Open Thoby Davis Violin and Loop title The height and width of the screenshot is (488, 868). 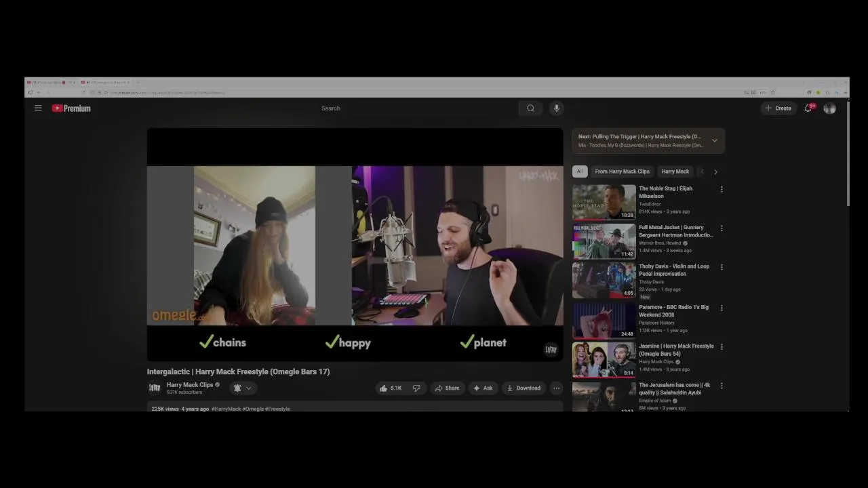tap(674, 270)
